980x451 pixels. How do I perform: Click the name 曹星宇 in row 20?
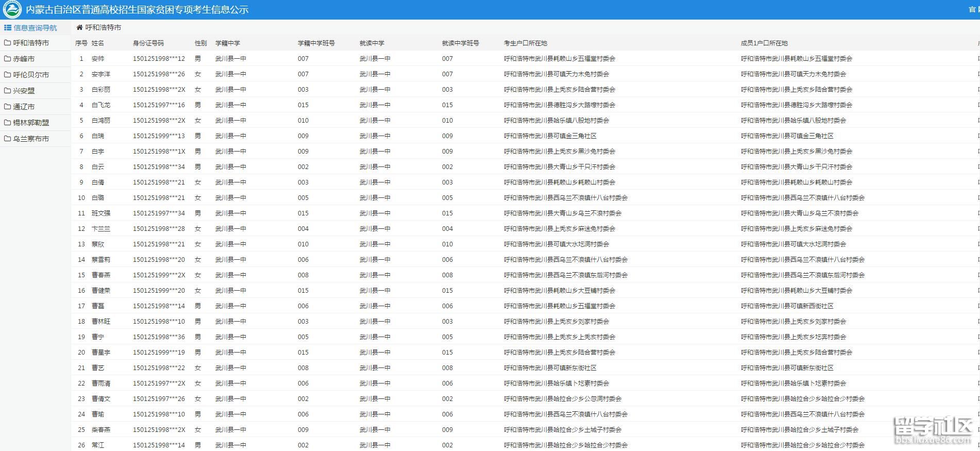tap(101, 353)
